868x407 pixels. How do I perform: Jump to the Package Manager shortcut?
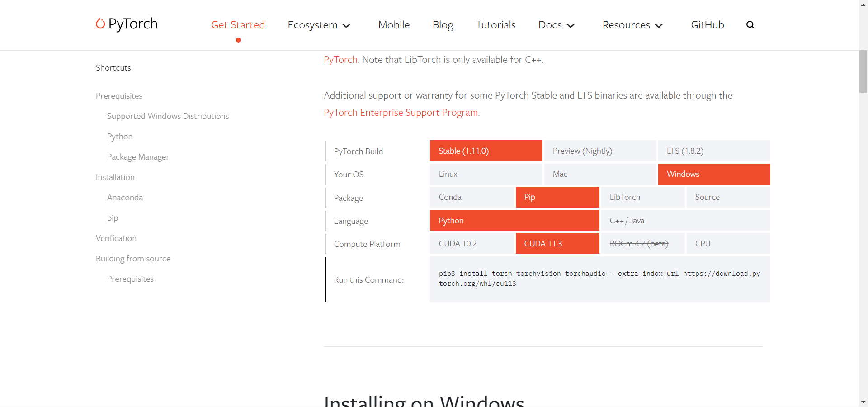pyautogui.click(x=138, y=157)
